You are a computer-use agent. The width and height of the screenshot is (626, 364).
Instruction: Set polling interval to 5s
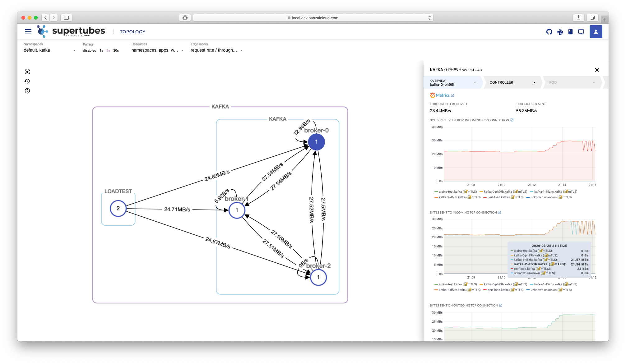point(108,50)
